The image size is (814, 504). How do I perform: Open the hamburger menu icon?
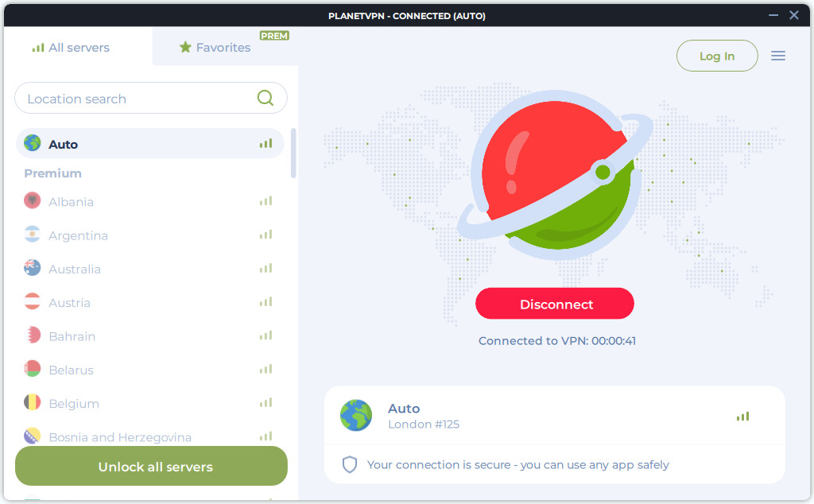tap(778, 56)
